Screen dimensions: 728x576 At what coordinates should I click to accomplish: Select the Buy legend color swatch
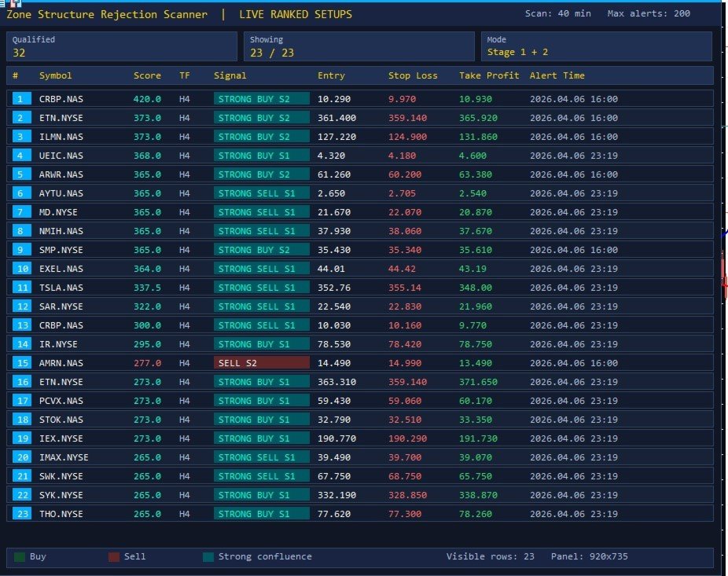point(20,557)
